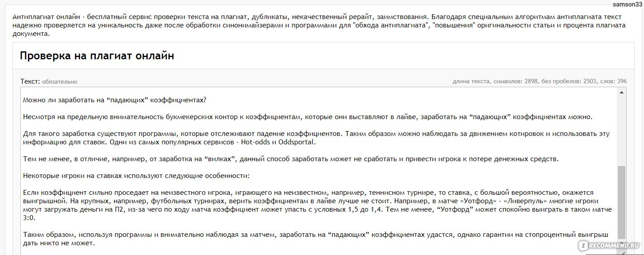
Task: Click the 'обязательно' required hint
Action: tap(59, 82)
